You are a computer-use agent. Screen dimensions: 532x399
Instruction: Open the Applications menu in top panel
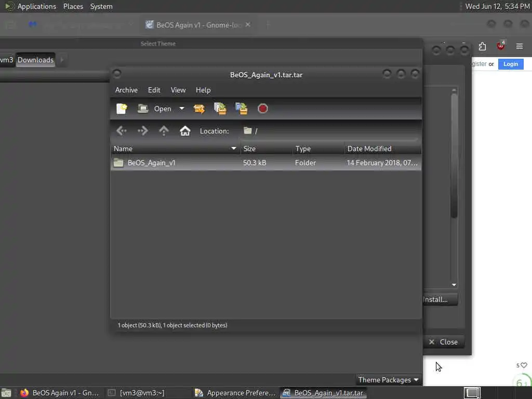coord(31,6)
